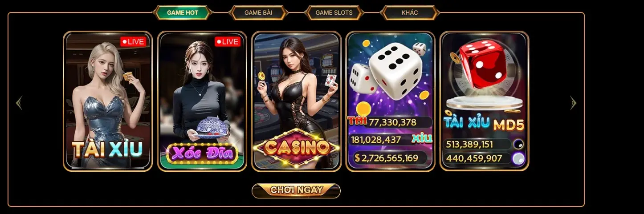Click the left carousel arrow
The width and height of the screenshot is (644, 214).
[19, 103]
